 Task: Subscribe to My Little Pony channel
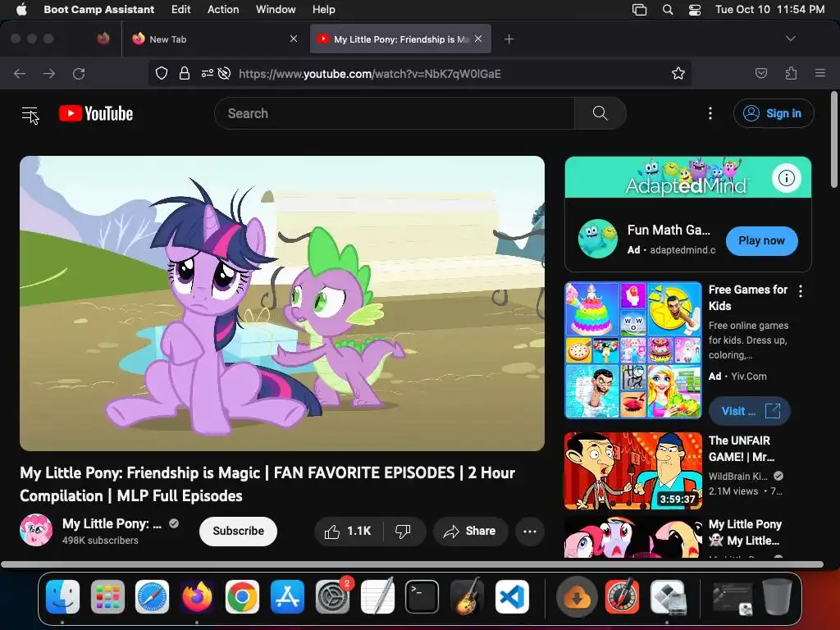tap(239, 531)
